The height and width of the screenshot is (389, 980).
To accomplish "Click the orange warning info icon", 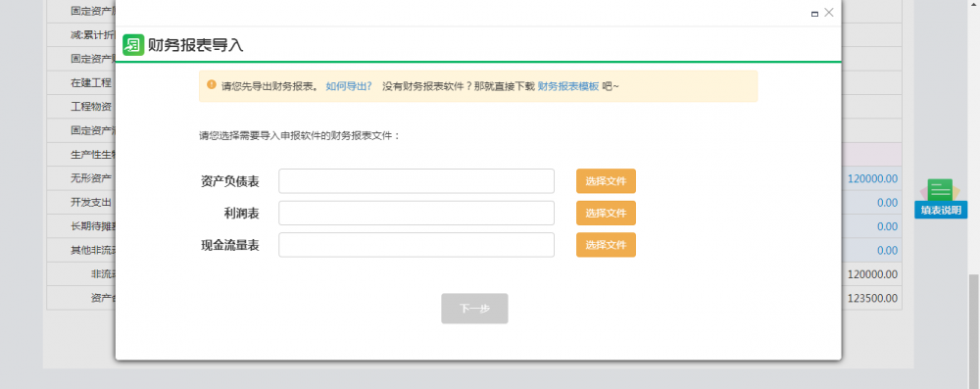I will pos(212,84).
